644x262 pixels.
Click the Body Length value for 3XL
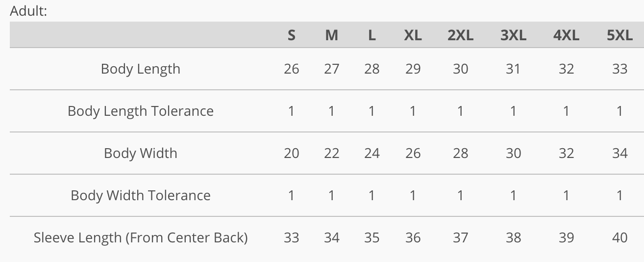tap(513, 69)
